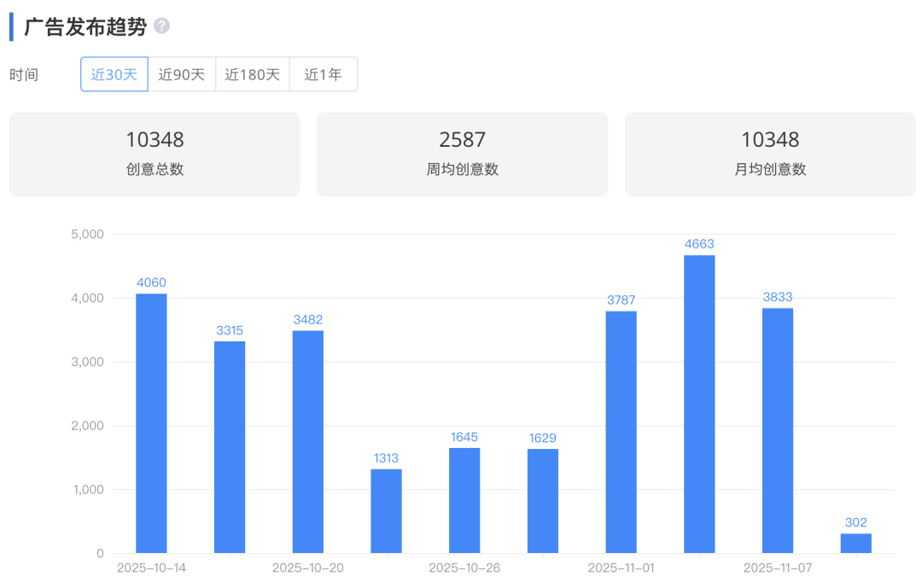The width and height of the screenshot is (922, 588).
Task: Select the bar with value 1645
Action: click(464, 501)
